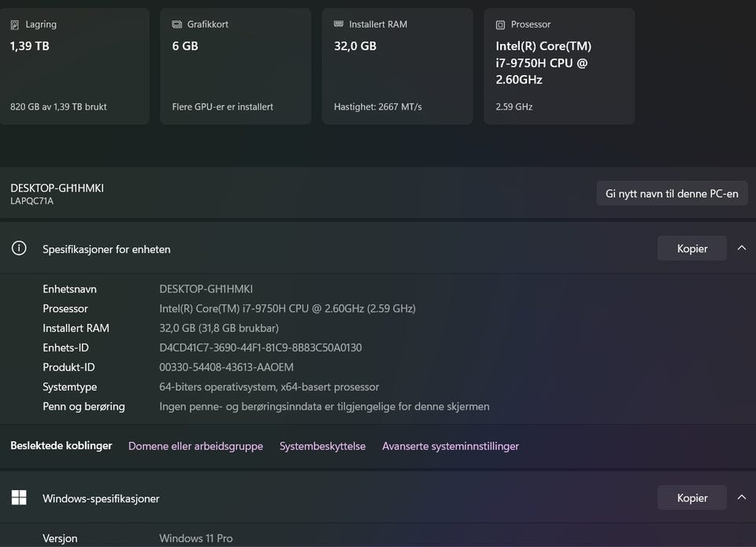Open the Grafikkort 6 GB card
Screen dimensions: 756x547
click(235, 66)
